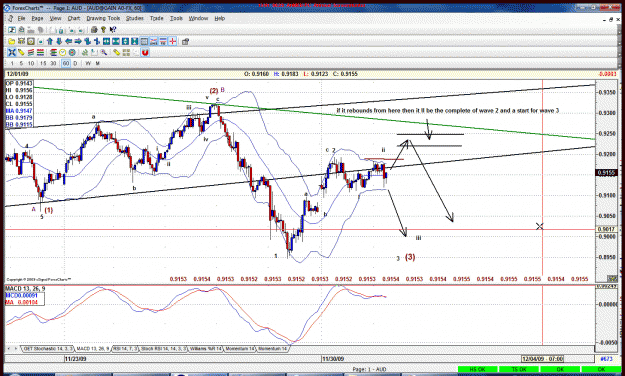This screenshot has height=376, width=625.
Task: Open the File menu
Action: pos(21,18)
